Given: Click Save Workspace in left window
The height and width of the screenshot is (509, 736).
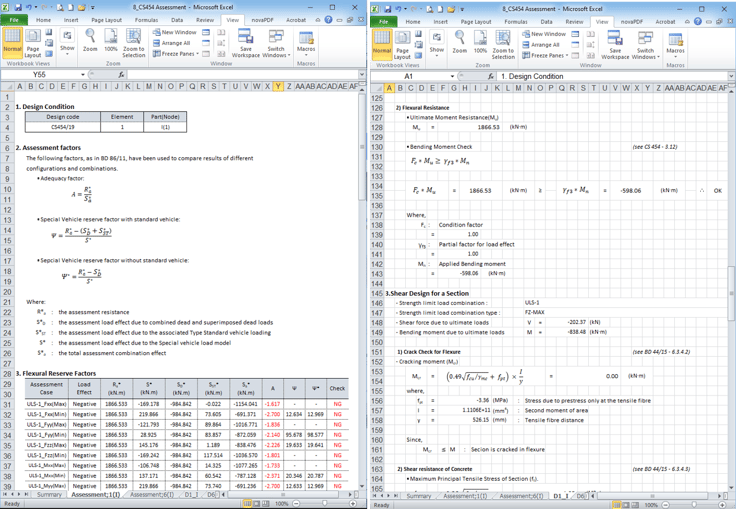Looking at the screenshot, I should (x=246, y=43).
